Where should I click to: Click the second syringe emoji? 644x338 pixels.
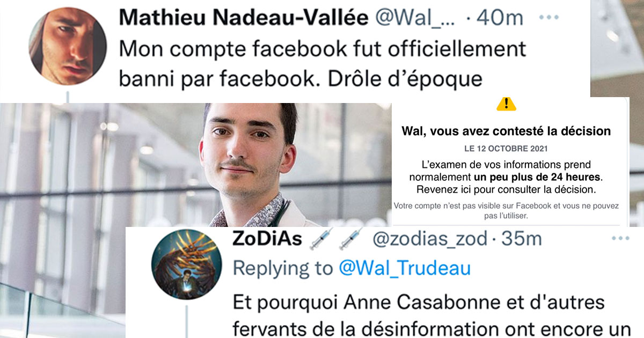tap(351, 238)
